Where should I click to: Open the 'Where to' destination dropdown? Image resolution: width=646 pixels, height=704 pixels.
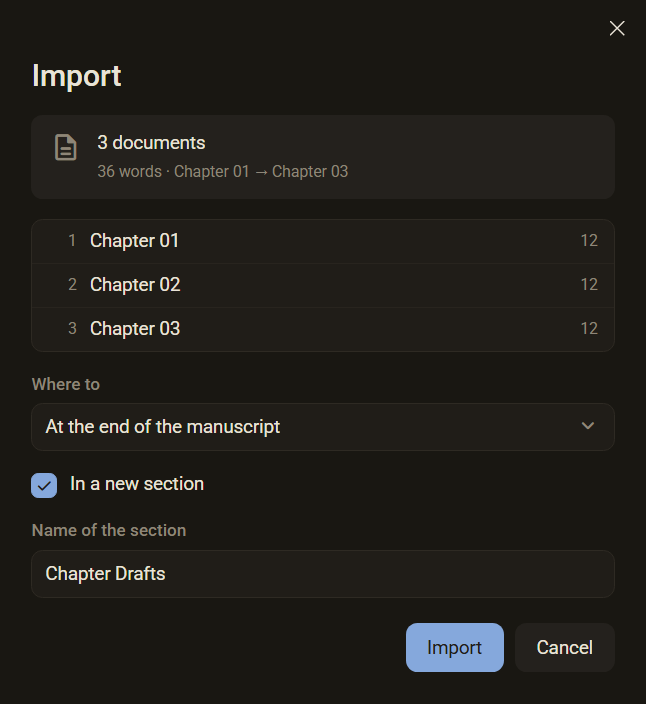(323, 427)
